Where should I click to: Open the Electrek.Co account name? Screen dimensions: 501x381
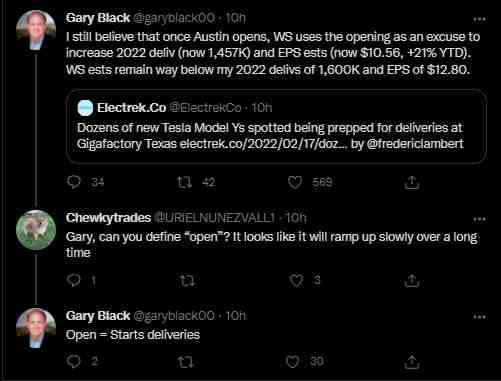(132, 108)
